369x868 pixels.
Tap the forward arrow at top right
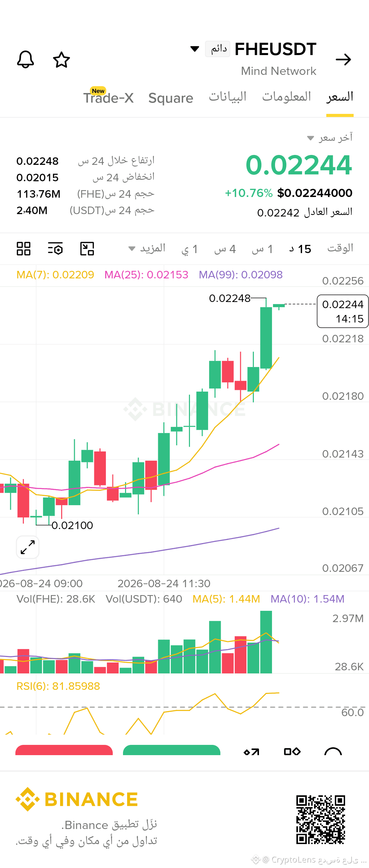[x=343, y=60]
